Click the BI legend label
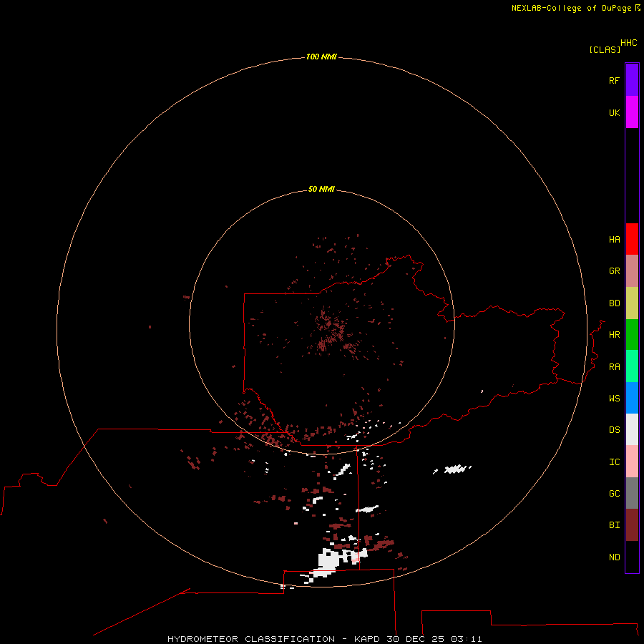The width and height of the screenshot is (644, 644). point(614,525)
